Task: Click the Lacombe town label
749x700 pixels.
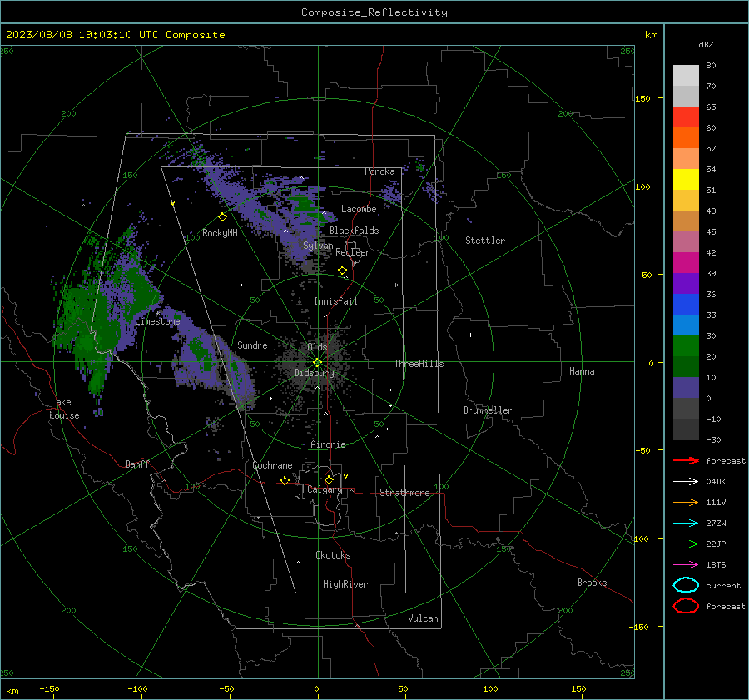Action: (x=359, y=209)
